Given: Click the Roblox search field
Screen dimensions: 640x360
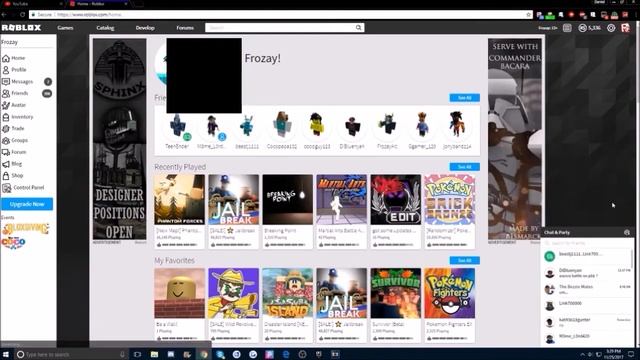Looking at the screenshot, I should pos(280,28).
